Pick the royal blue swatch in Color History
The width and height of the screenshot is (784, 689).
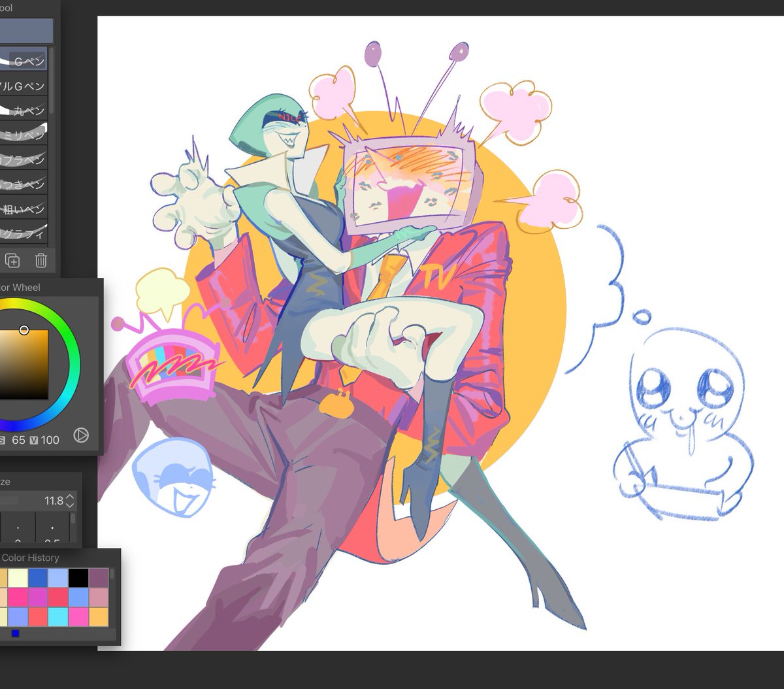(38, 578)
